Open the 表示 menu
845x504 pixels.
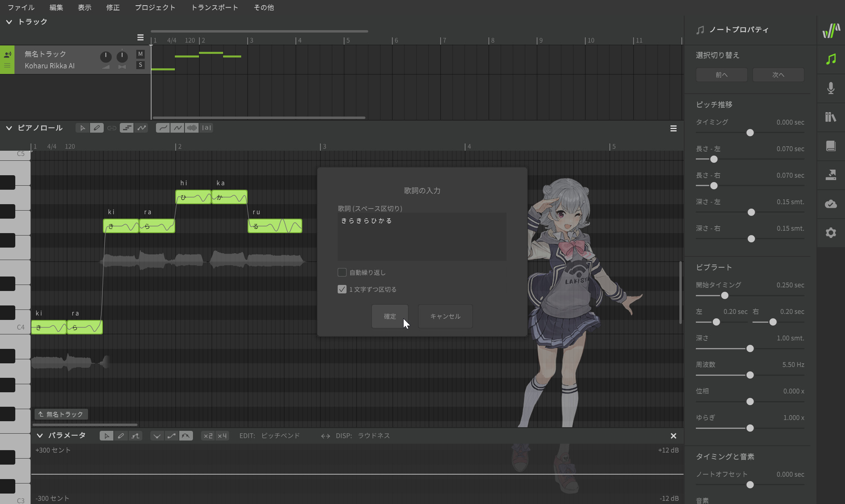84,8
